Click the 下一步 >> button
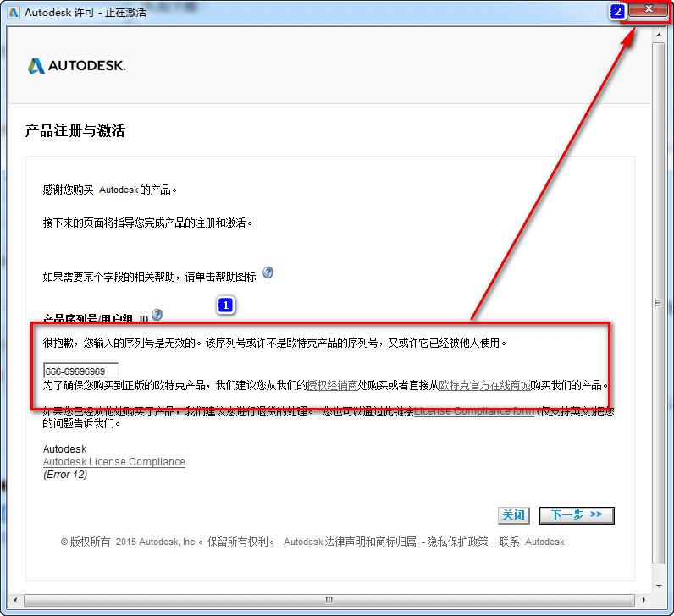Viewport: 674px width, 616px height. pos(577,515)
